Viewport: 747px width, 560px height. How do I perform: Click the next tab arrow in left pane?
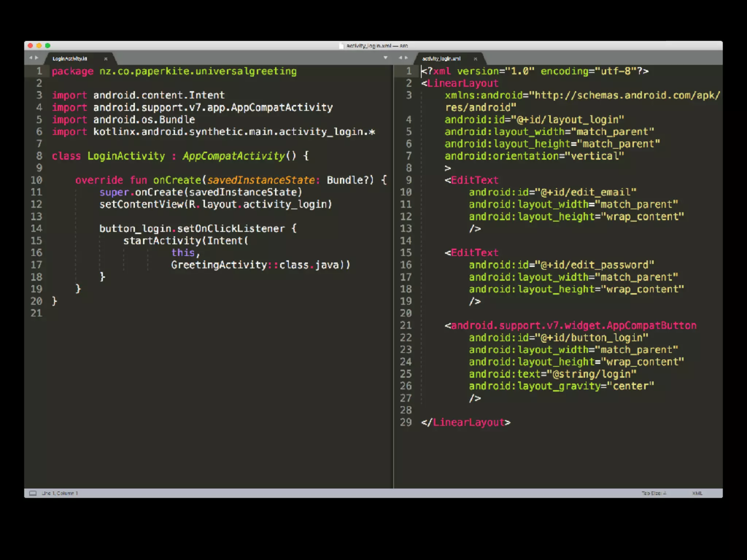(x=36, y=58)
